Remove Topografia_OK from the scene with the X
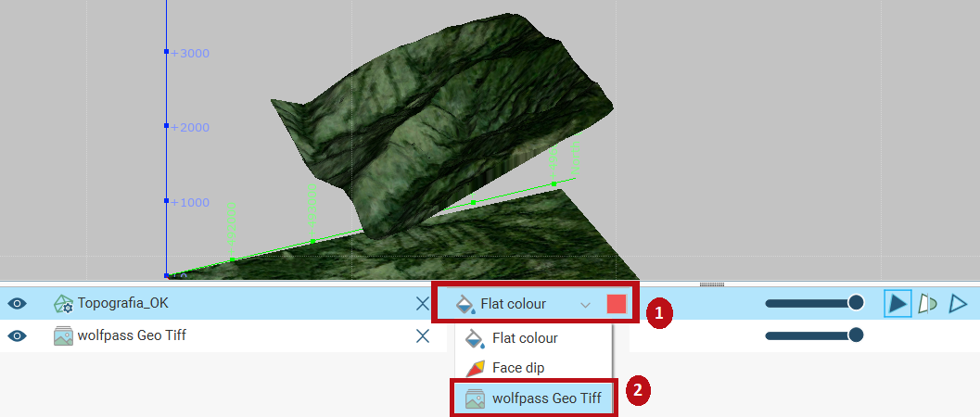 tap(423, 304)
